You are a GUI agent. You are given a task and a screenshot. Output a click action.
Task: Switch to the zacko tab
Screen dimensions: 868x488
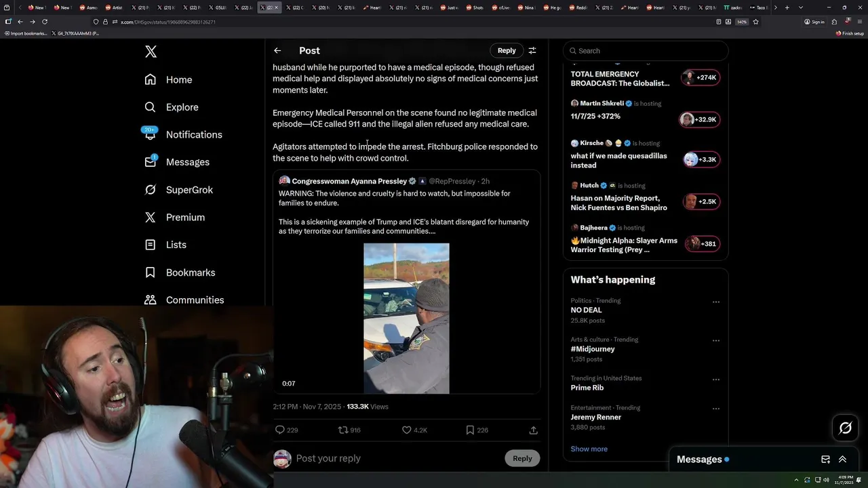pos(732,7)
